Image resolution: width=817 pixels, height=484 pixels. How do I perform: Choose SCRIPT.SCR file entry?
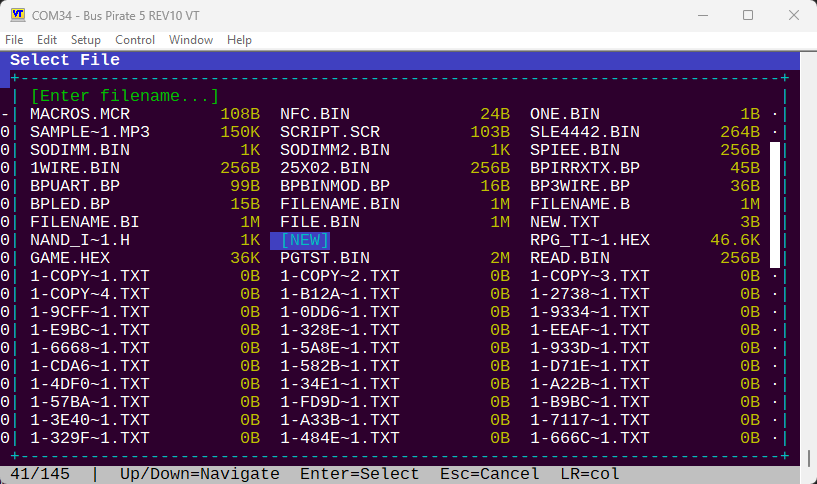[330, 132]
